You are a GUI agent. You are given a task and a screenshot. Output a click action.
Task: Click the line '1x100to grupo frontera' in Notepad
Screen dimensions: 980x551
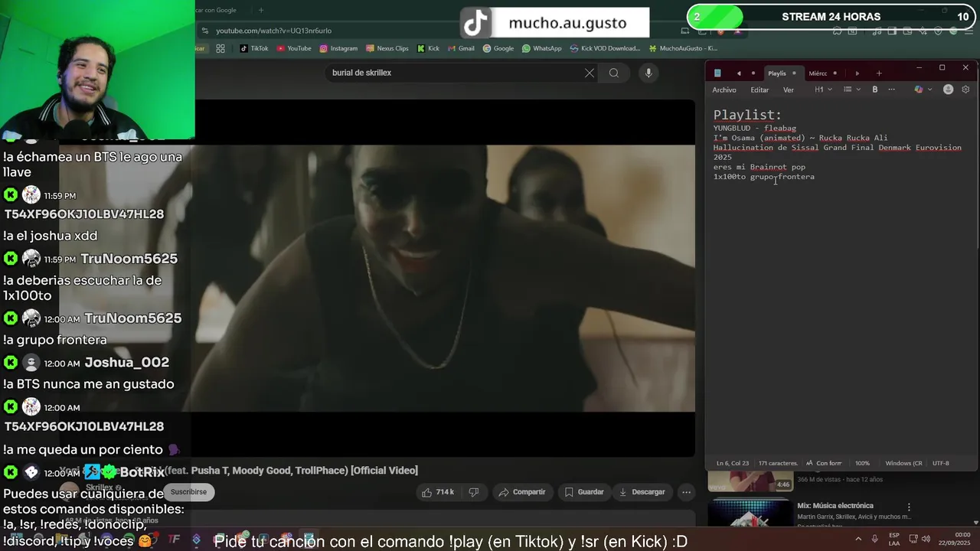(x=764, y=177)
